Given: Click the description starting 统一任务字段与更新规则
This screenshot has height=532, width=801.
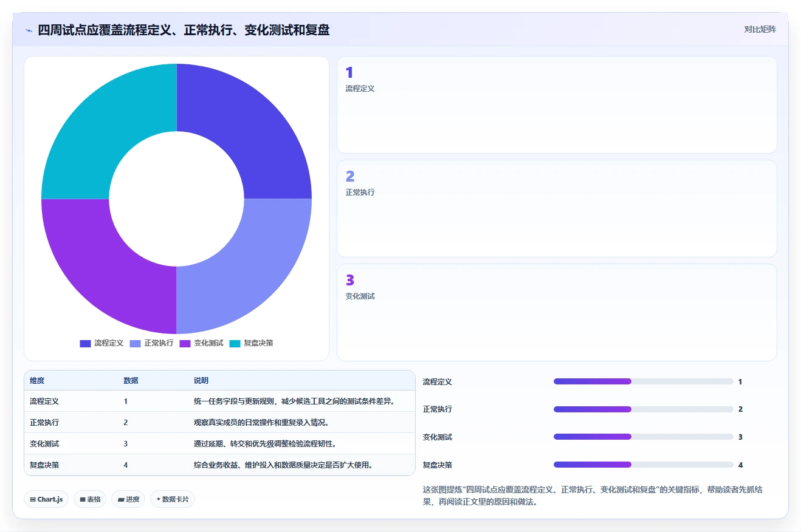Looking at the screenshot, I should point(295,401).
